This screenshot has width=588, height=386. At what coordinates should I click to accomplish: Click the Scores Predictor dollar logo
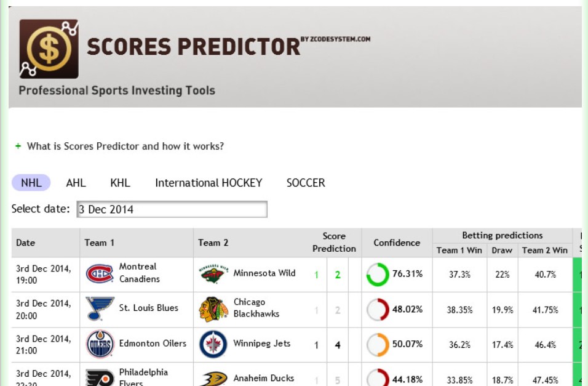coord(49,49)
